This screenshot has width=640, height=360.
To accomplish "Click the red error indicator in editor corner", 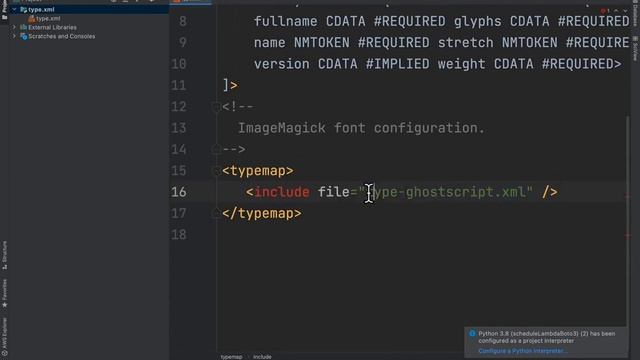I will pos(604,11).
